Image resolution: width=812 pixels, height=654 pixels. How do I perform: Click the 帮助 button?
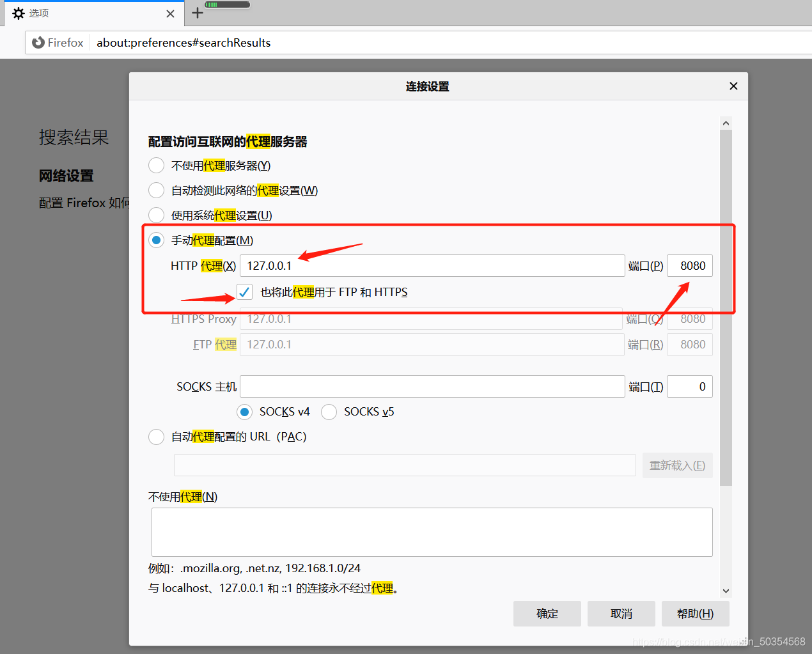point(696,614)
